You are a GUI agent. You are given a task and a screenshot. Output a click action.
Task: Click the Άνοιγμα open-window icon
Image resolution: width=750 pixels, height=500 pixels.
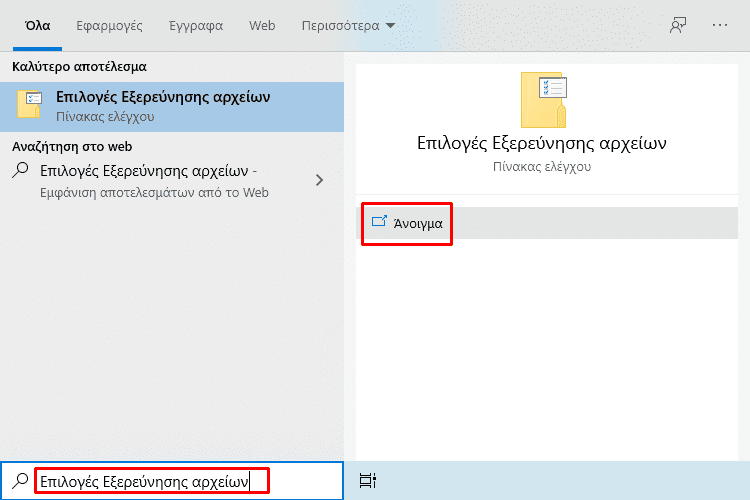[x=379, y=221]
